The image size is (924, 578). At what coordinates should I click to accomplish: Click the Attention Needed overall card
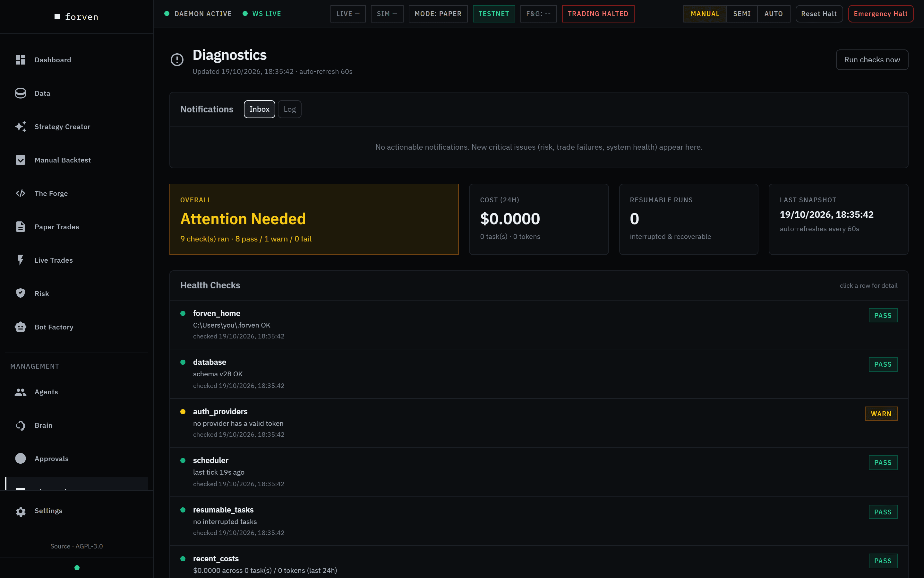[x=314, y=219]
